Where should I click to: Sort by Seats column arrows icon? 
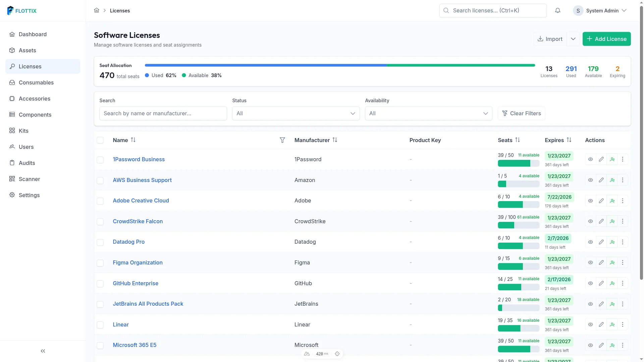click(x=518, y=140)
